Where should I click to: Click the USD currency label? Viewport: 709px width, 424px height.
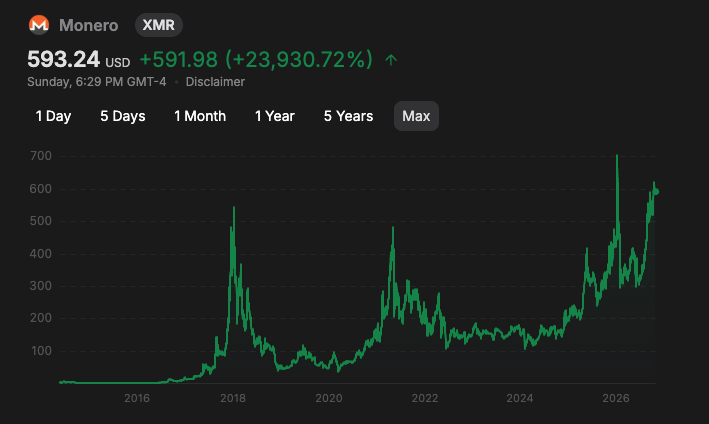click(x=118, y=62)
